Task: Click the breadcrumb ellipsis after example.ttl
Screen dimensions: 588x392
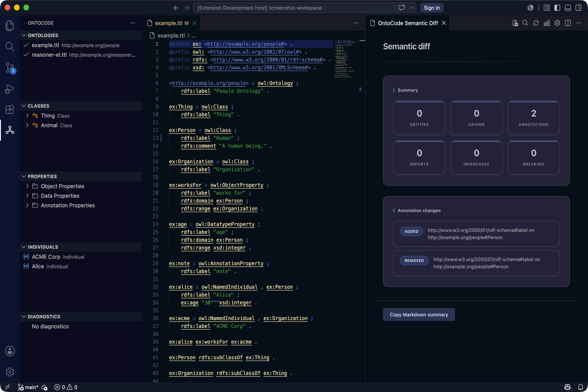Action: coord(193,36)
